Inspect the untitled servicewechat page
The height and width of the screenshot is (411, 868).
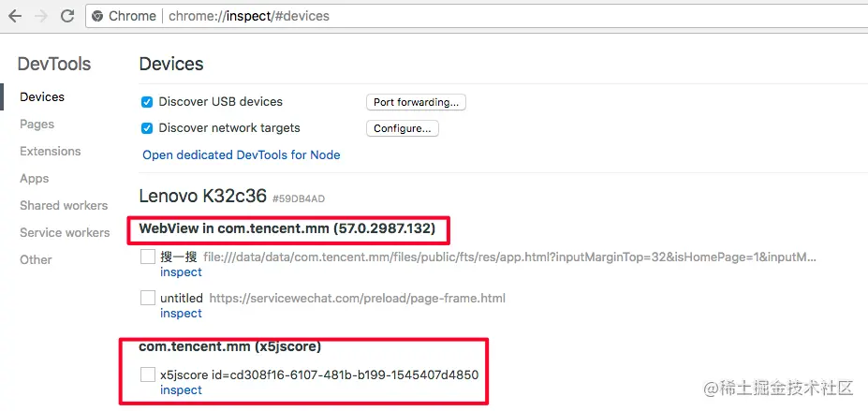[181, 314]
